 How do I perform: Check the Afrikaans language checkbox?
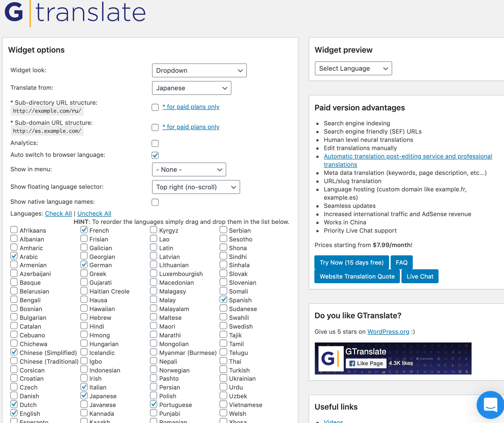[14, 230]
